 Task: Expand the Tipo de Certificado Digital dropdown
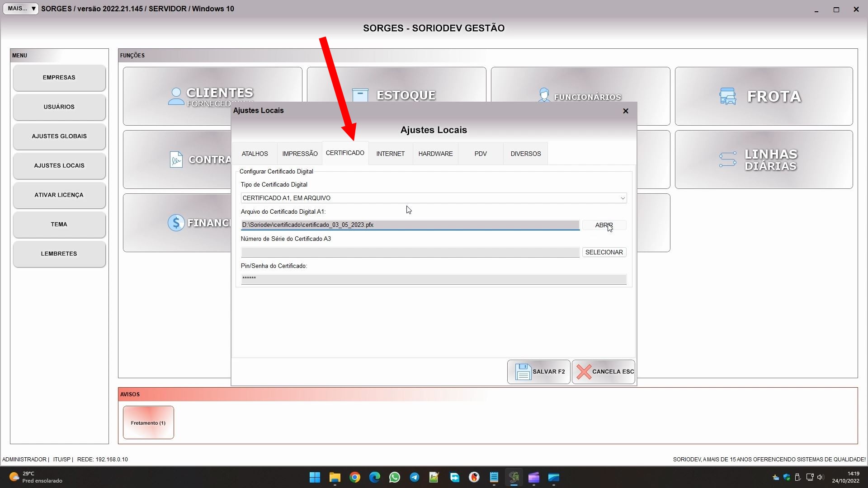tap(434, 198)
